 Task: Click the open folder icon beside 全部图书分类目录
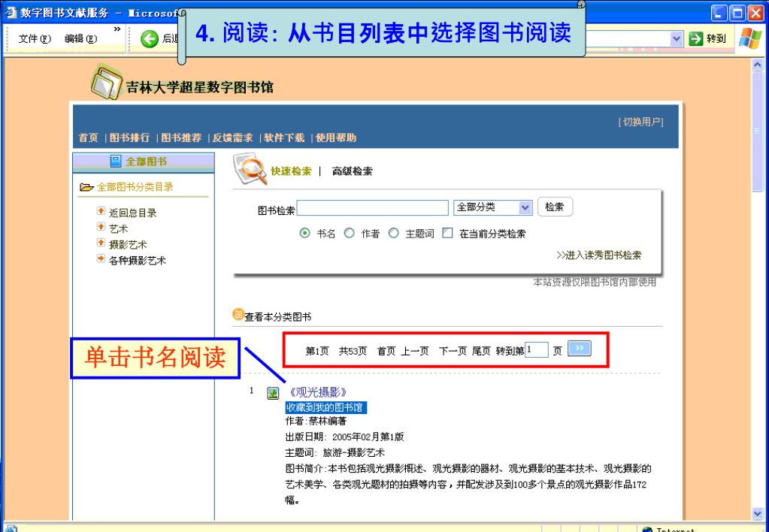coord(86,187)
